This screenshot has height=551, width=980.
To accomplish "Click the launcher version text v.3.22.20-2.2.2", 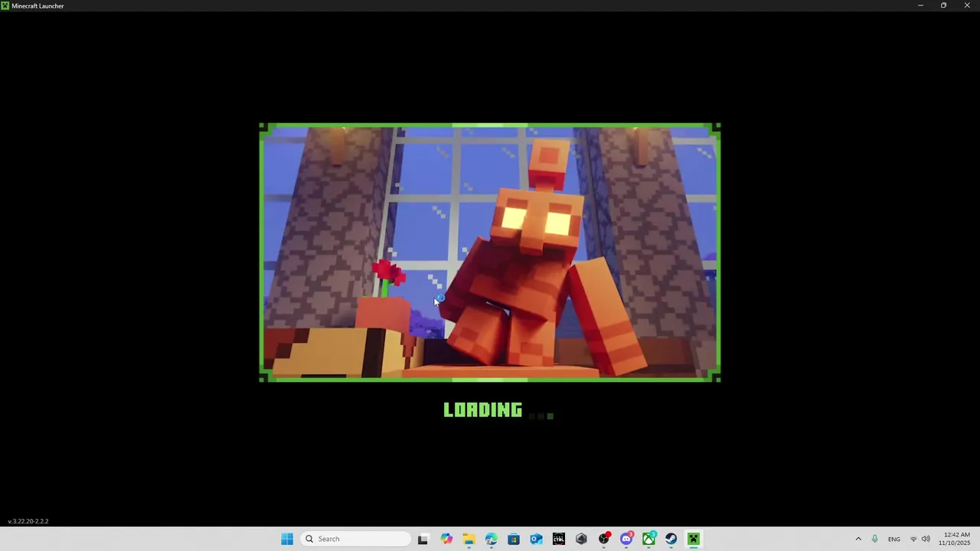I will pyautogui.click(x=28, y=521).
